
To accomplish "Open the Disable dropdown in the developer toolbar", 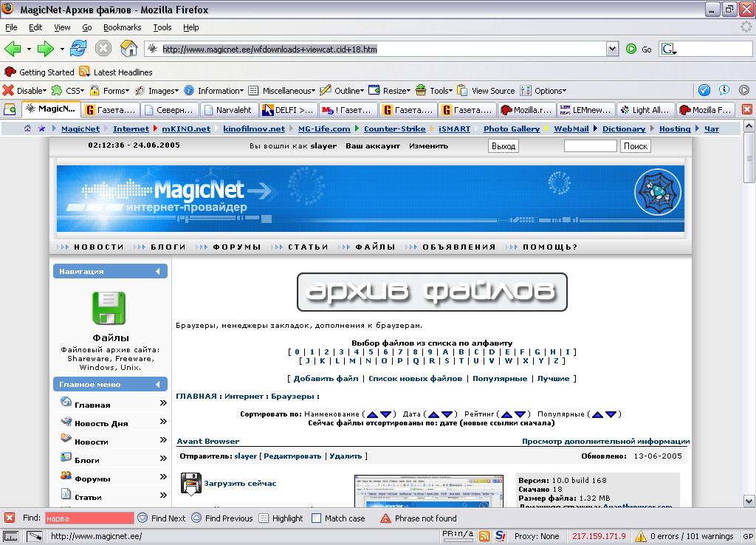I will [x=24, y=90].
